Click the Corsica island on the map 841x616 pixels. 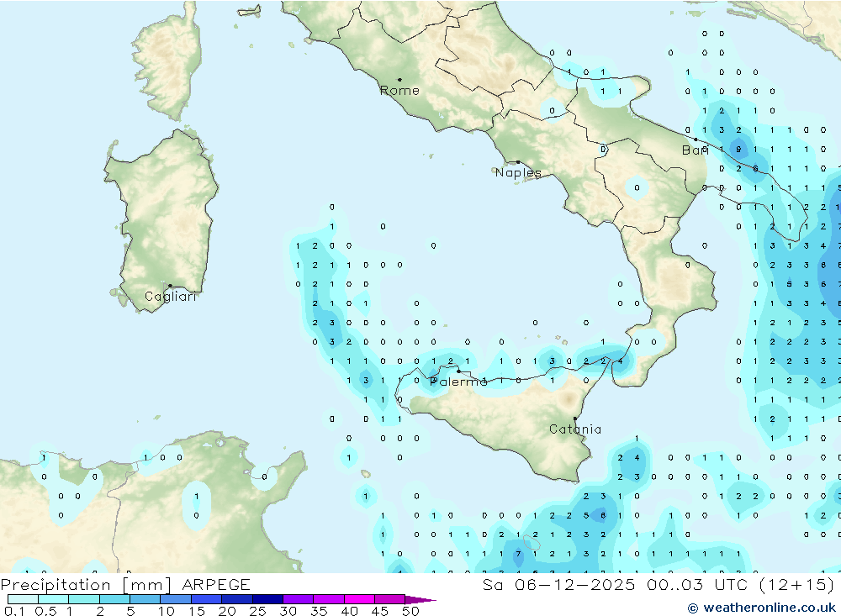[x=168, y=61]
